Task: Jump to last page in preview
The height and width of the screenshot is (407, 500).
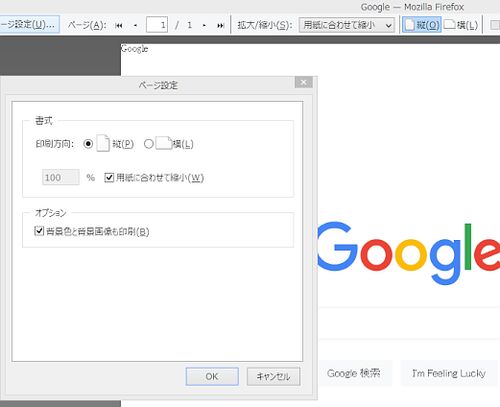Action: [220, 25]
